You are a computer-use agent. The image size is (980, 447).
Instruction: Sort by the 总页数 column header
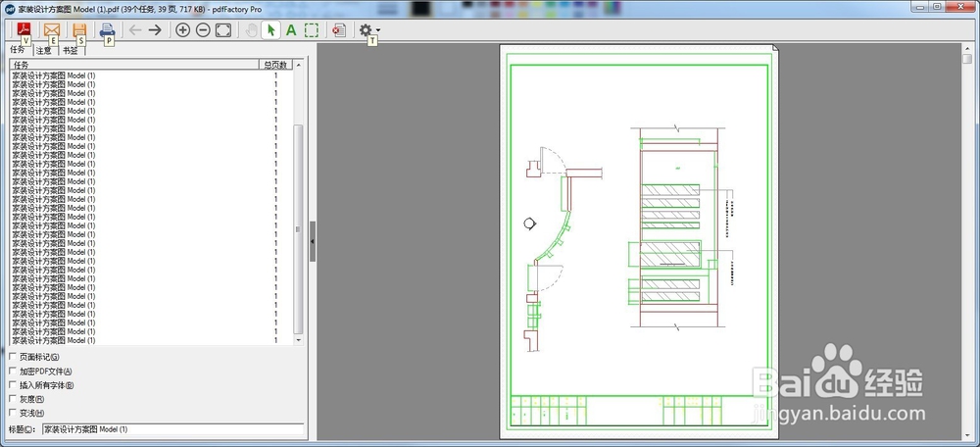(275, 65)
